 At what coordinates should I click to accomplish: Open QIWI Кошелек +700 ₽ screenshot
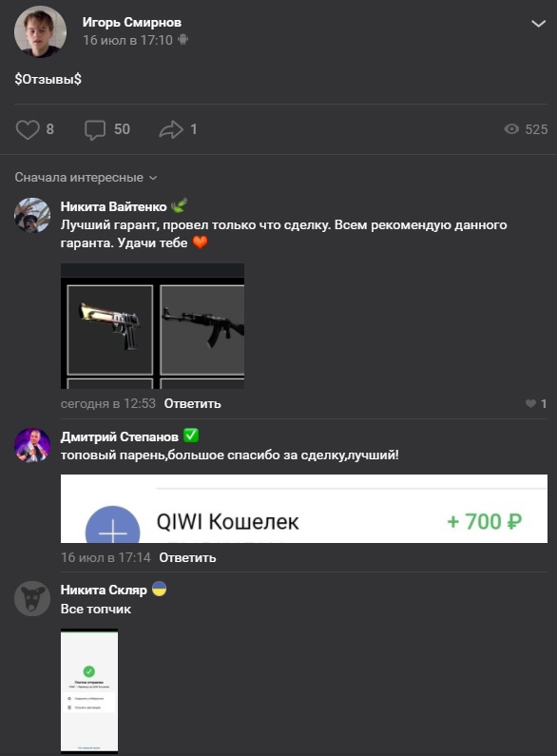click(304, 509)
